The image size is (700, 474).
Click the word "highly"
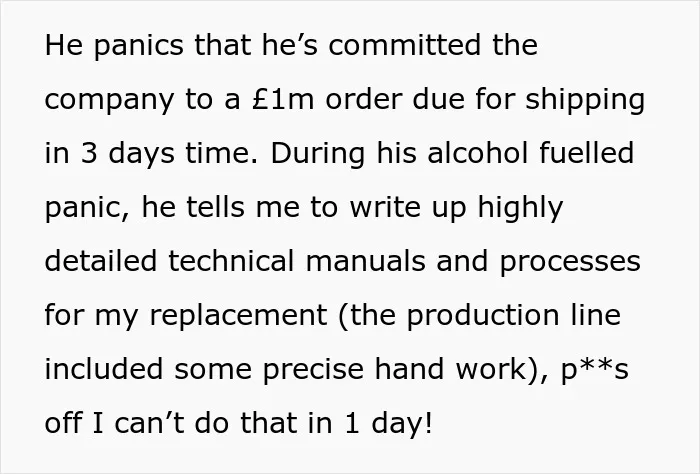tap(520, 209)
